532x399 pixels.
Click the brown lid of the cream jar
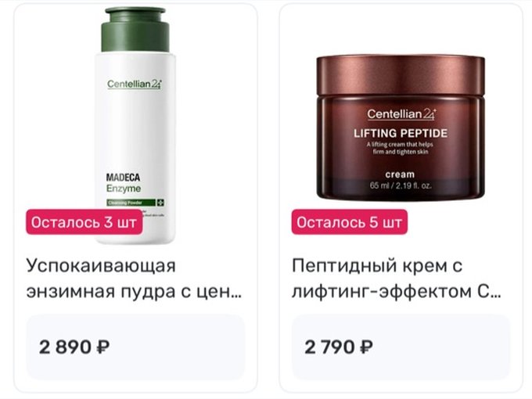tap(401, 75)
